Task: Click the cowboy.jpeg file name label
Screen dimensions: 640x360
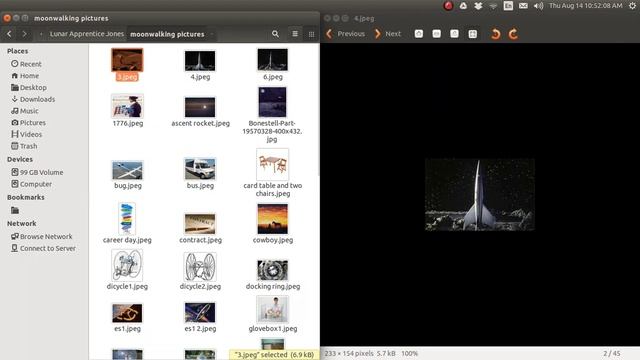Action: coord(273,240)
